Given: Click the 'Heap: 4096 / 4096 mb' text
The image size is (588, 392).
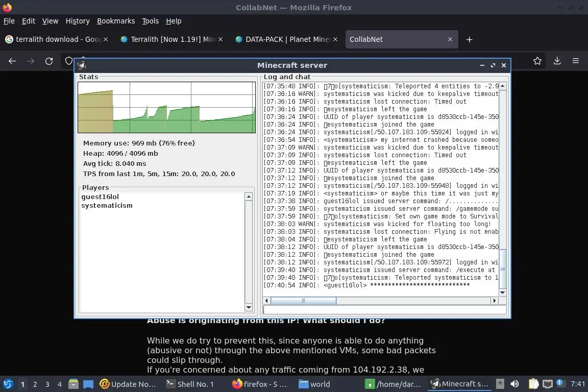Looking at the screenshot, I should point(120,153).
